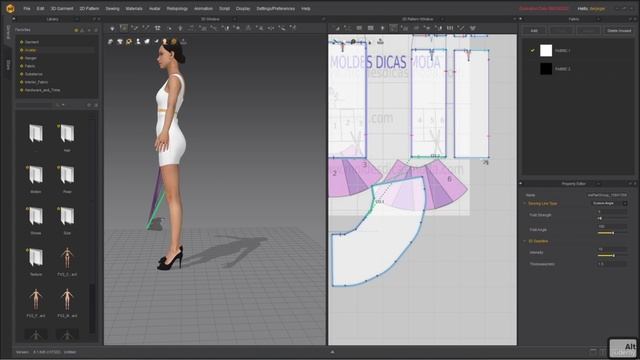640x360 pixels.
Task: Click the yellow favorites icon in the Library header
Action: 76,30
